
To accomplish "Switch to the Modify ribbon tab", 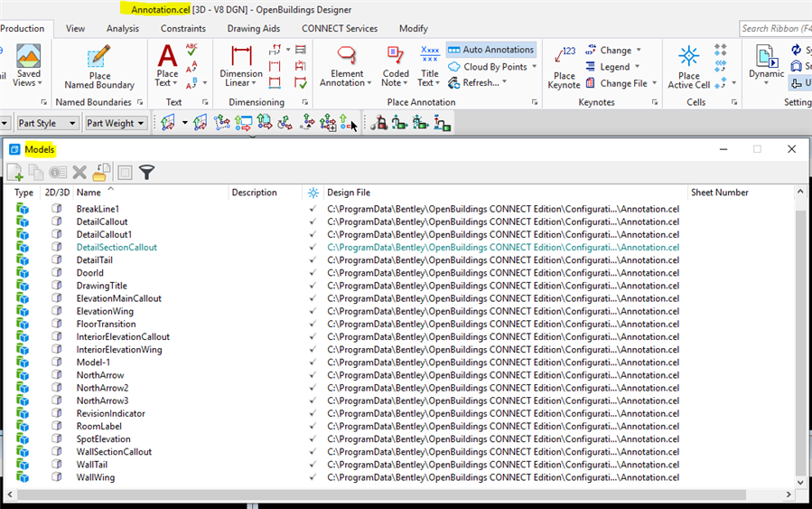I will coord(414,29).
